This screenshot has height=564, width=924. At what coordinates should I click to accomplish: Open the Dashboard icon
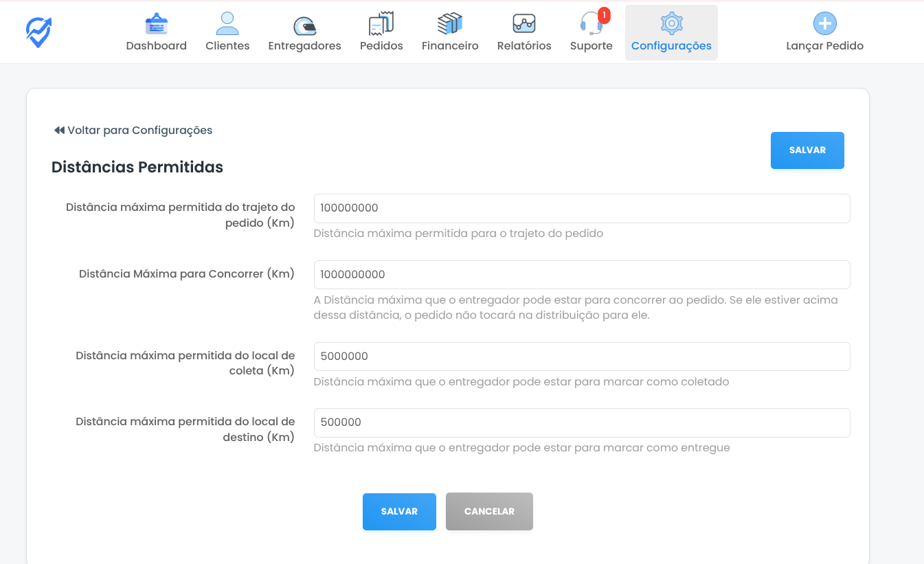157,24
